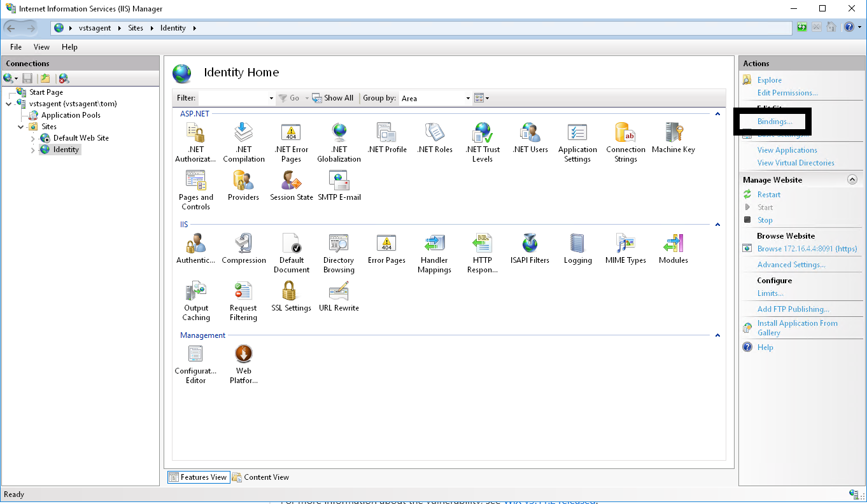This screenshot has width=867, height=504.
Task: Open the Request Filtering feature
Action: click(x=244, y=300)
